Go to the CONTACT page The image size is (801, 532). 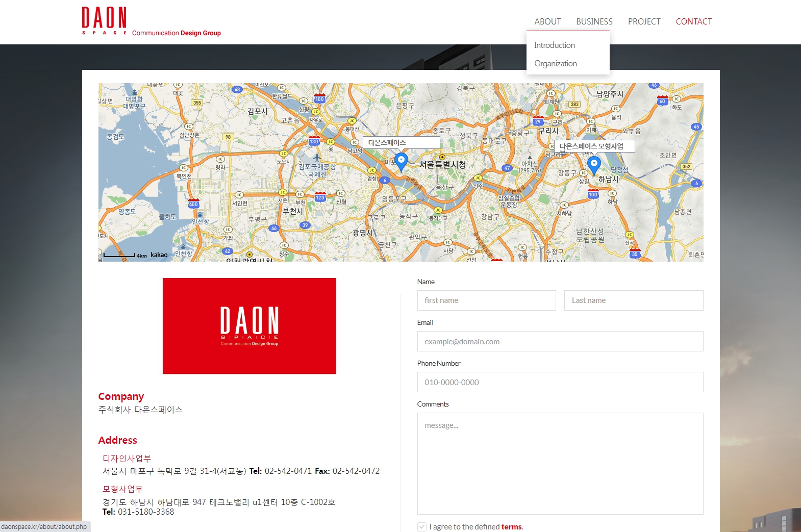(x=693, y=21)
